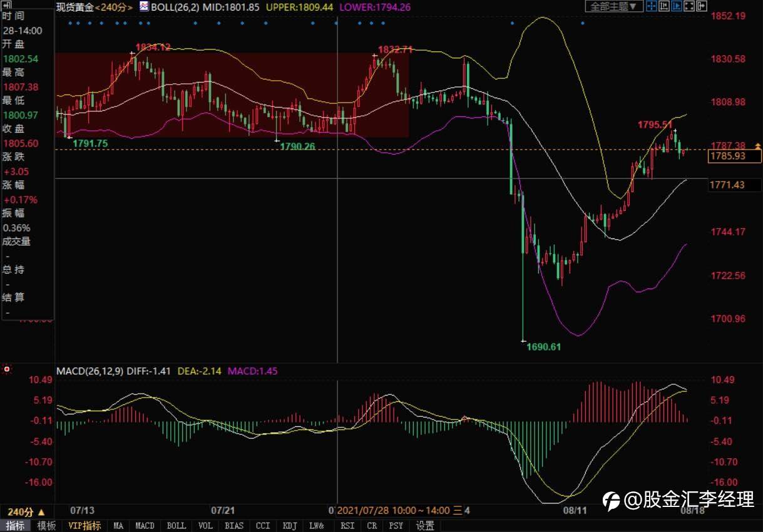Click the fullscreen expand chart icon
The image size is (763, 532).
689,6
